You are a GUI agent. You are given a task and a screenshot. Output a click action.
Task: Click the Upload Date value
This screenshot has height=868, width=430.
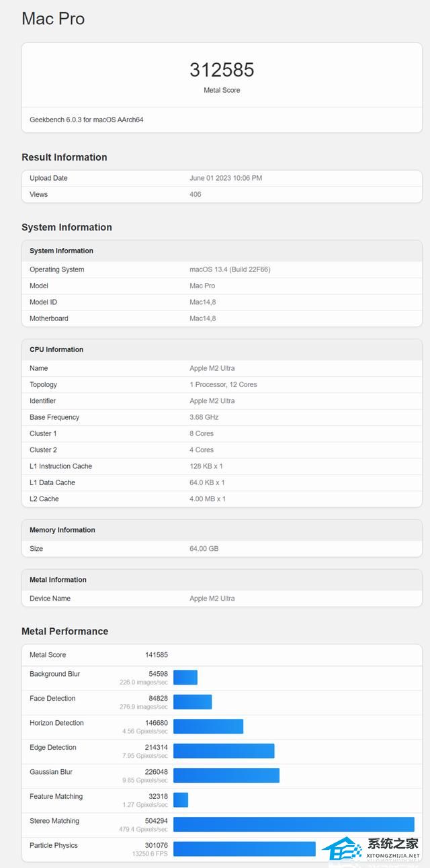(226, 178)
